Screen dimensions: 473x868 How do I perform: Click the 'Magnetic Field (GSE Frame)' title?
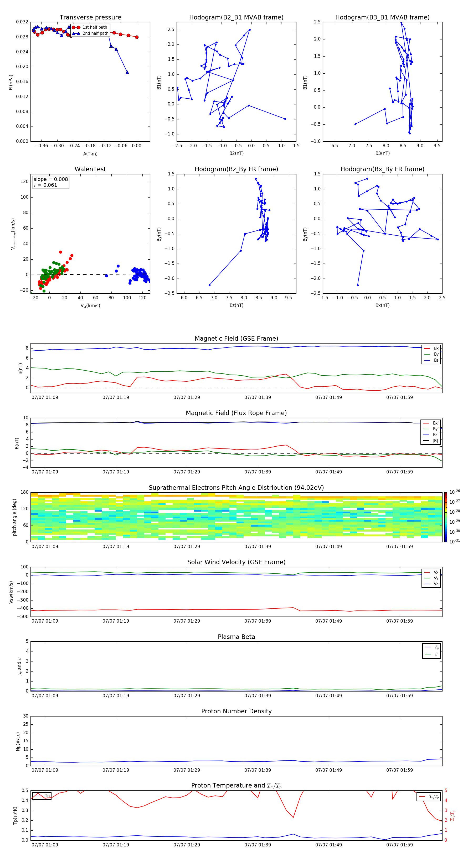(236, 339)
